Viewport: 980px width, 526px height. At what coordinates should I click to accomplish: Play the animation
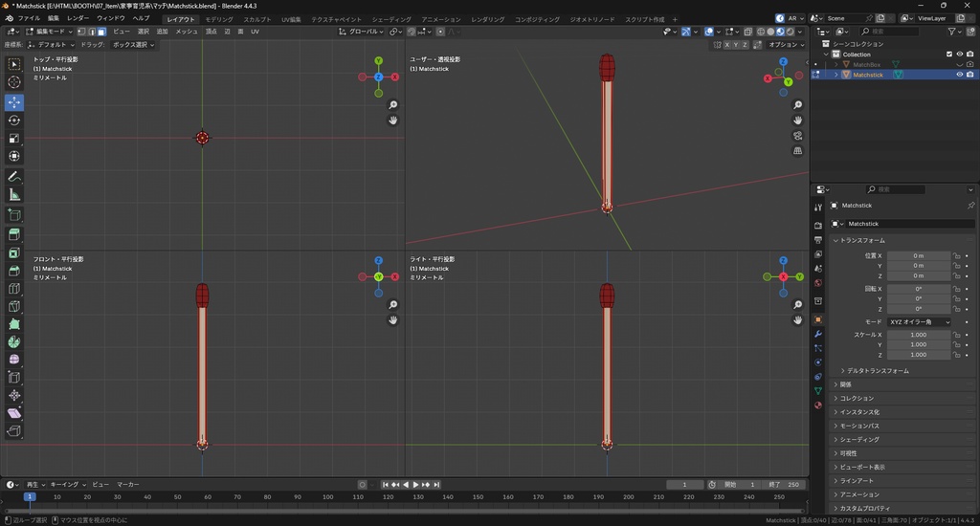click(x=415, y=485)
